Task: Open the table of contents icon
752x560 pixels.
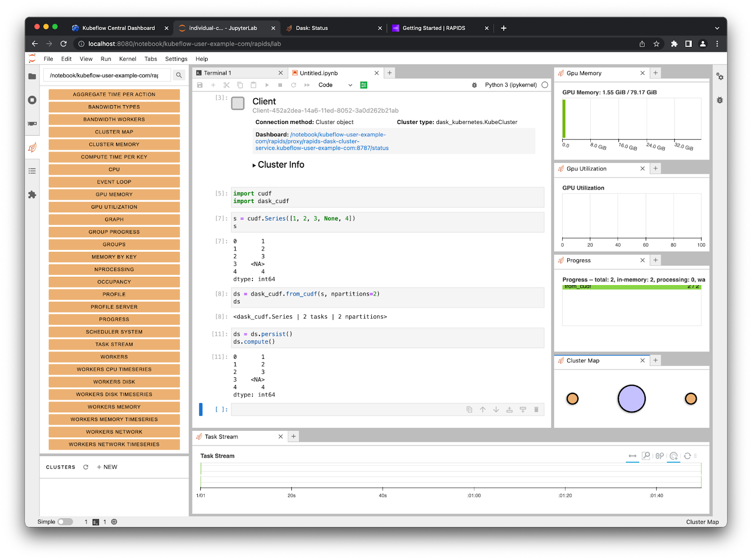Action: pos(32,171)
